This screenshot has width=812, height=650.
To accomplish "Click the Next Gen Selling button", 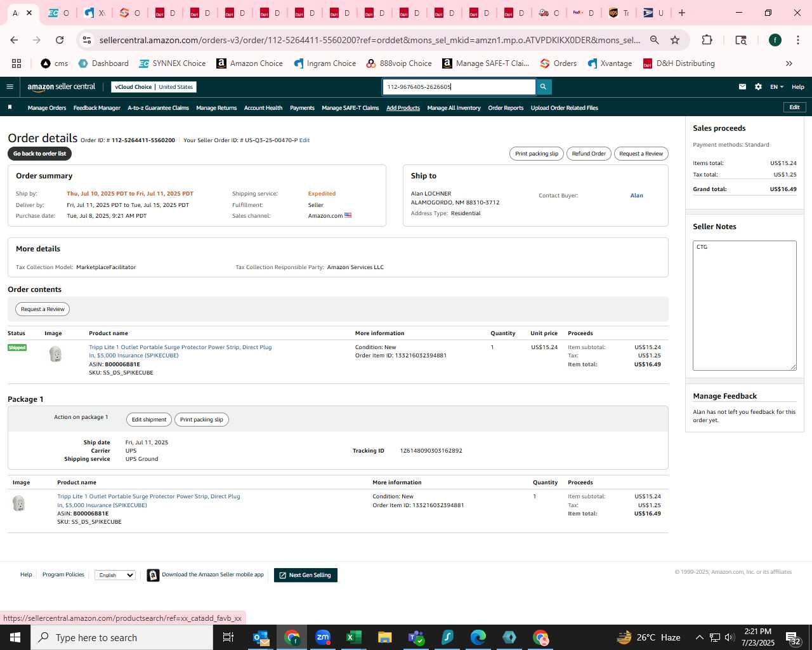I will point(306,575).
